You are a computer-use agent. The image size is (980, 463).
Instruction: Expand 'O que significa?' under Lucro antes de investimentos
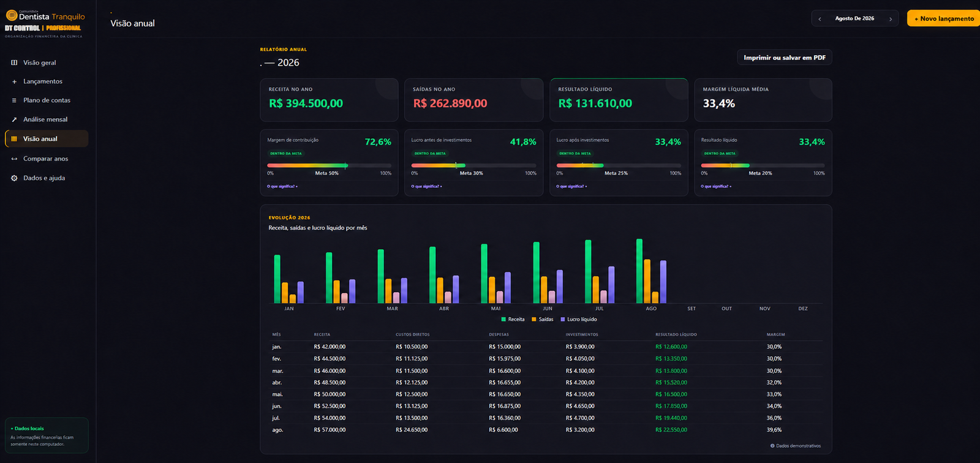pos(427,186)
